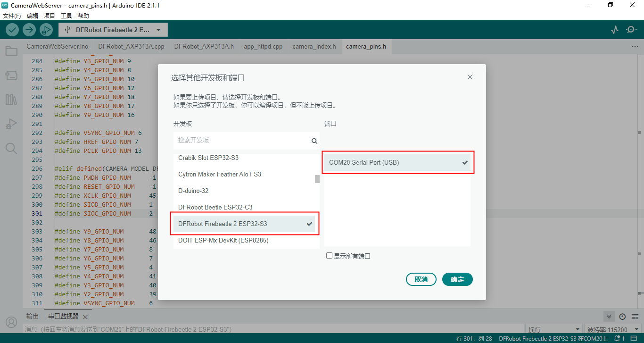Click code line SIOC_GPIO_NUM 2
The image size is (644, 343).
click(x=104, y=214)
